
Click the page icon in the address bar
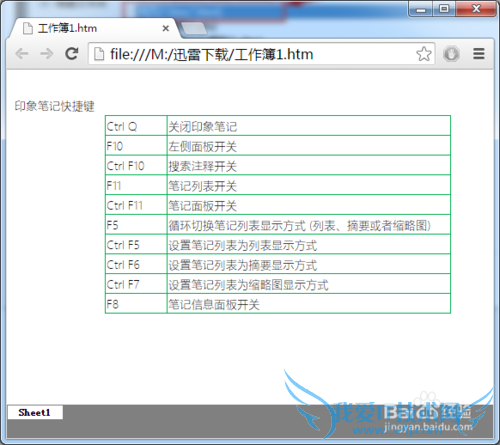(x=99, y=54)
